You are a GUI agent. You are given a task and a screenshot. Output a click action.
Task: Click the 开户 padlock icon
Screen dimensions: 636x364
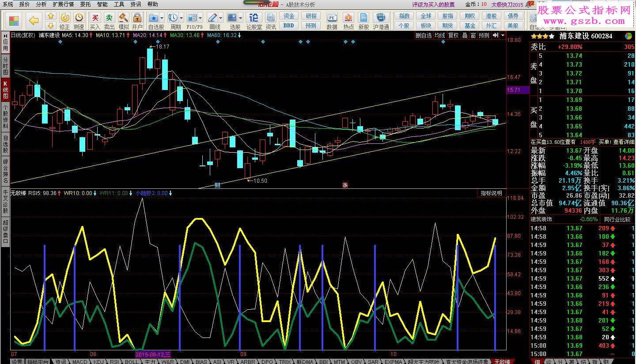(137, 18)
